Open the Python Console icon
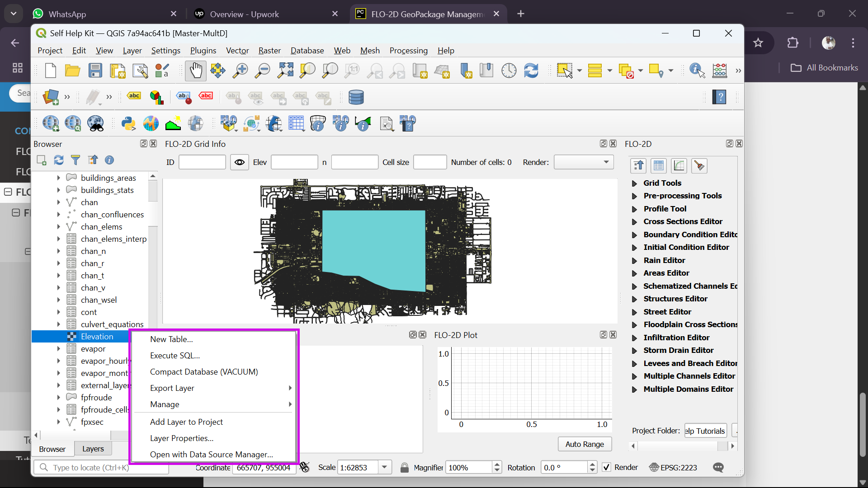Screen dimensions: 868x488 (x=128, y=123)
